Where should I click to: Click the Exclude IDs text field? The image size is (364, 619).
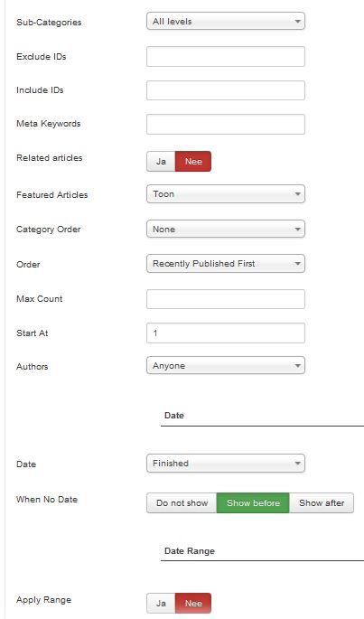[226, 56]
